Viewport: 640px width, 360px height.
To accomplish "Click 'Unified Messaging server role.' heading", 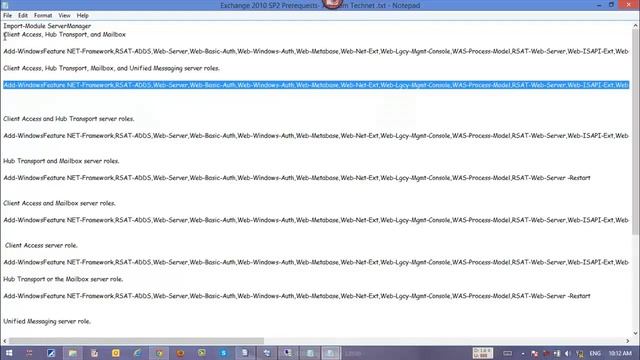I will pos(47,321).
